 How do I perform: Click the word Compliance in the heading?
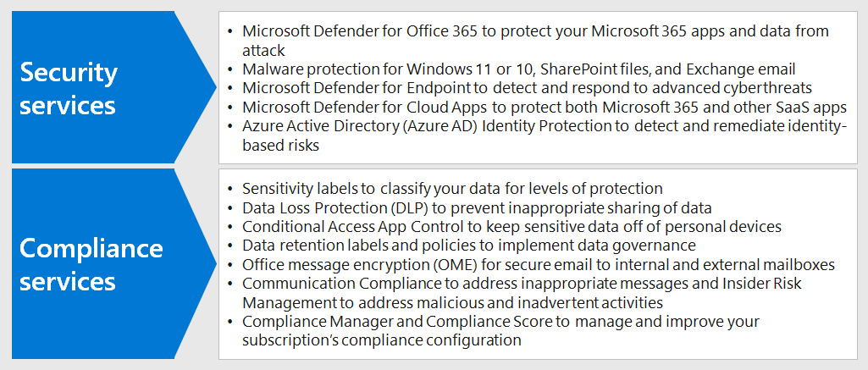[91, 249]
